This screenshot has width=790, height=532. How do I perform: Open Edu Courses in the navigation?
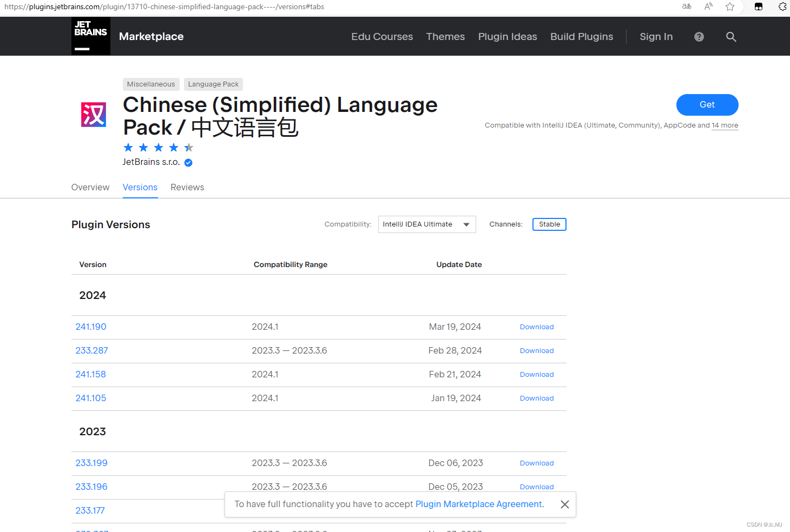point(382,37)
